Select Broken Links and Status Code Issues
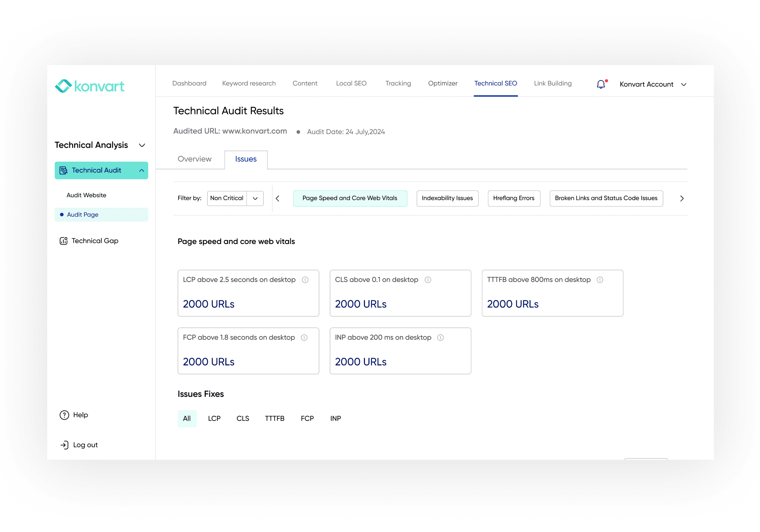The height and width of the screenshot is (532, 760). tap(606, 198)
